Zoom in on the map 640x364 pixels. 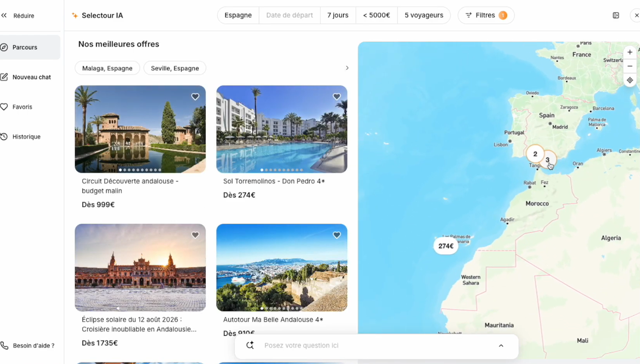tap(630, 52)
